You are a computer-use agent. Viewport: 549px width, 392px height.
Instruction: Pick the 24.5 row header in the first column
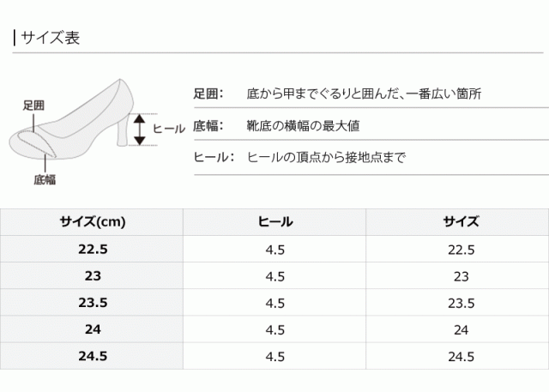93,354
